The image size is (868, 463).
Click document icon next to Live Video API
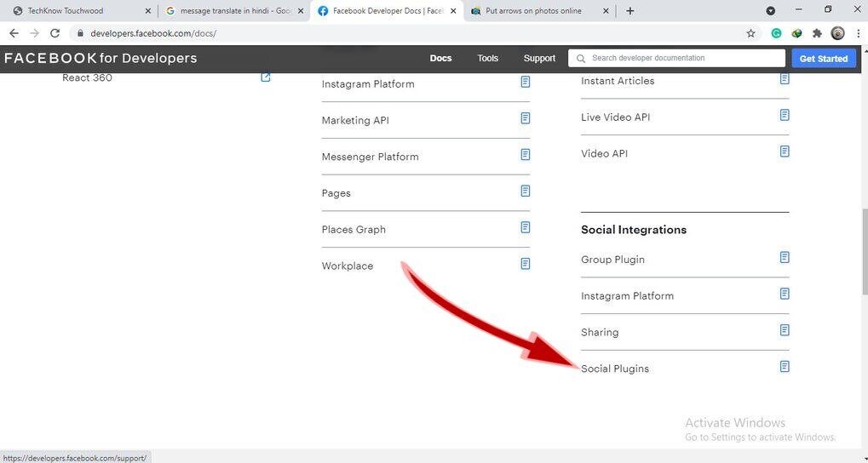click(785, 115)
